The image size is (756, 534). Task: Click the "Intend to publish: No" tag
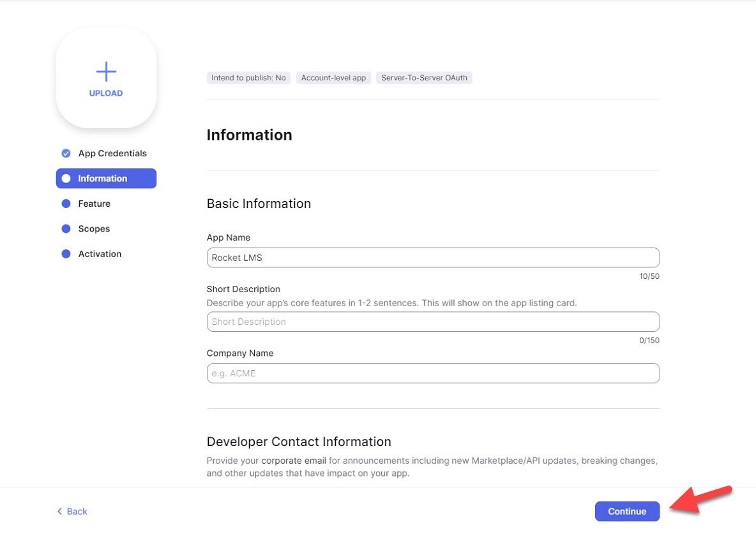[248, 78]
